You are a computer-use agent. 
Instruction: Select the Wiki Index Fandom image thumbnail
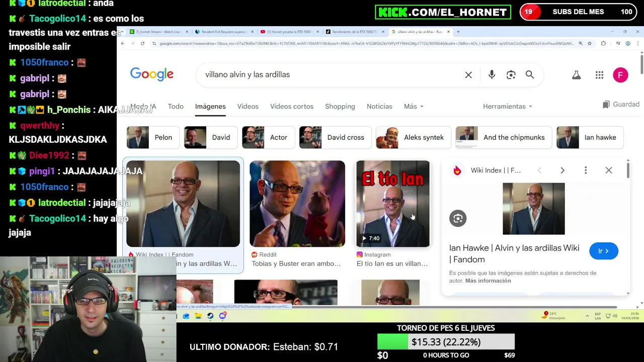[183, 204]
